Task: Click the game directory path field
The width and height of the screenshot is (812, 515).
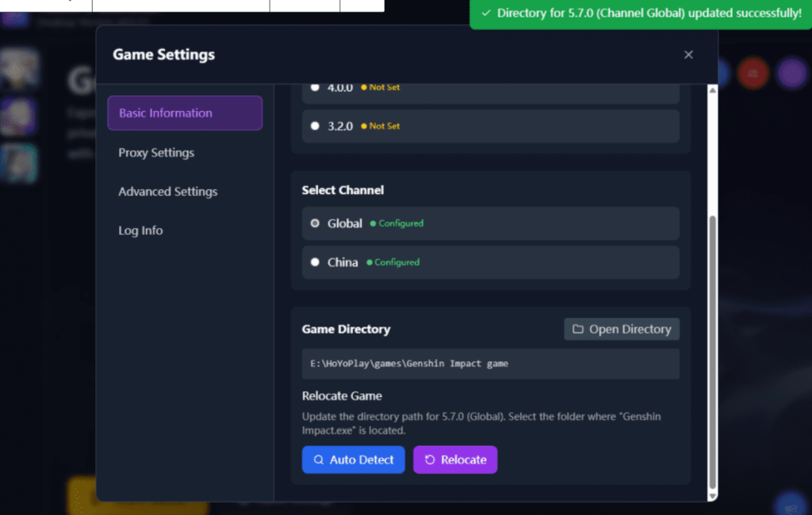Action: click(490, 364)
